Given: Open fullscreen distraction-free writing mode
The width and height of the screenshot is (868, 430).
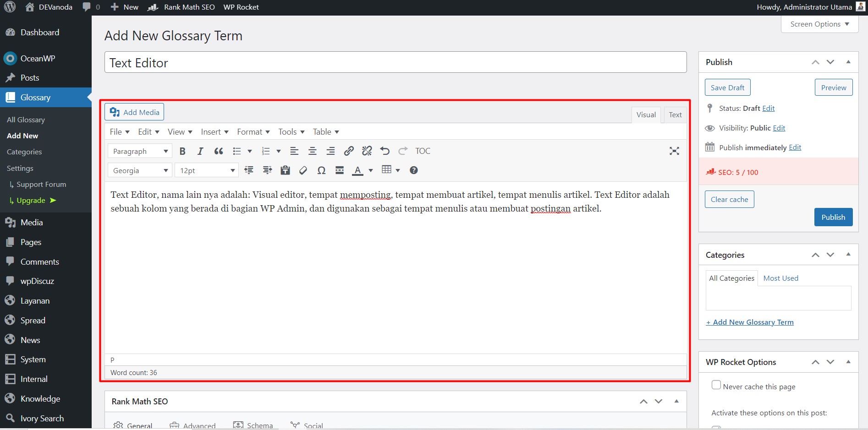Looking at the screenshot, I should point(674,151).
